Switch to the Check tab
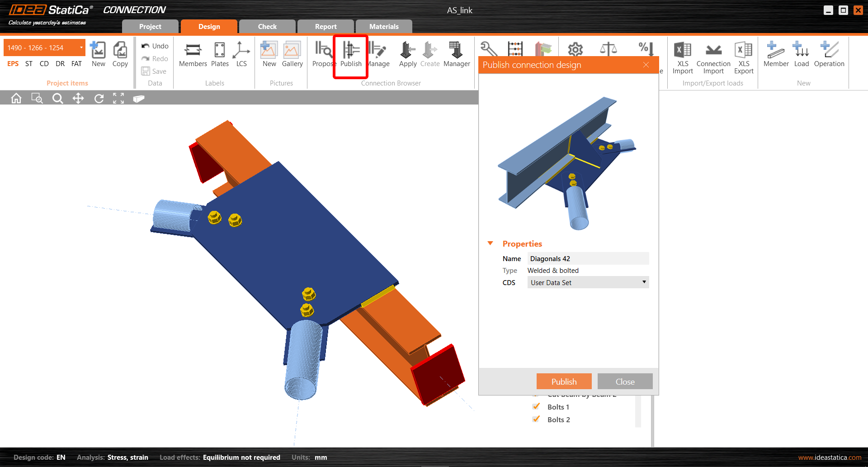Screen dimensions: 868x467 [x=267, y=27]
